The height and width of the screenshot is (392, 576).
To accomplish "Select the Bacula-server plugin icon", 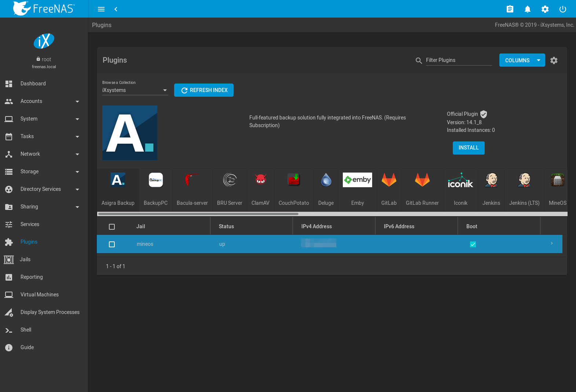I will pyautogui.click(x=192, y=180).
